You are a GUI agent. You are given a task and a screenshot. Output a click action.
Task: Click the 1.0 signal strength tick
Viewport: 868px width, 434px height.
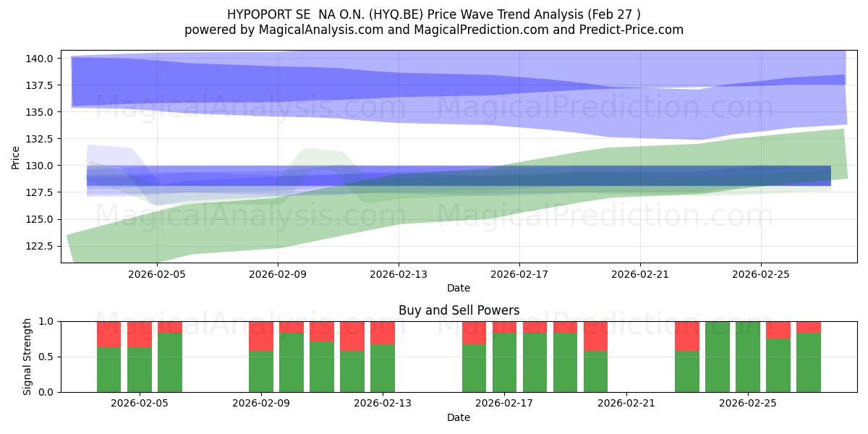(x=47, y=321)
